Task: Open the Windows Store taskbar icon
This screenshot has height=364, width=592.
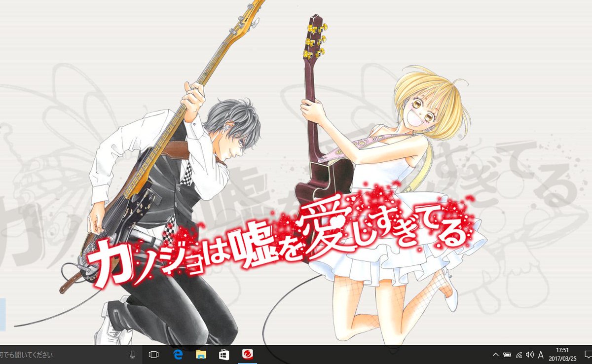Action: [x=224, y=355]
